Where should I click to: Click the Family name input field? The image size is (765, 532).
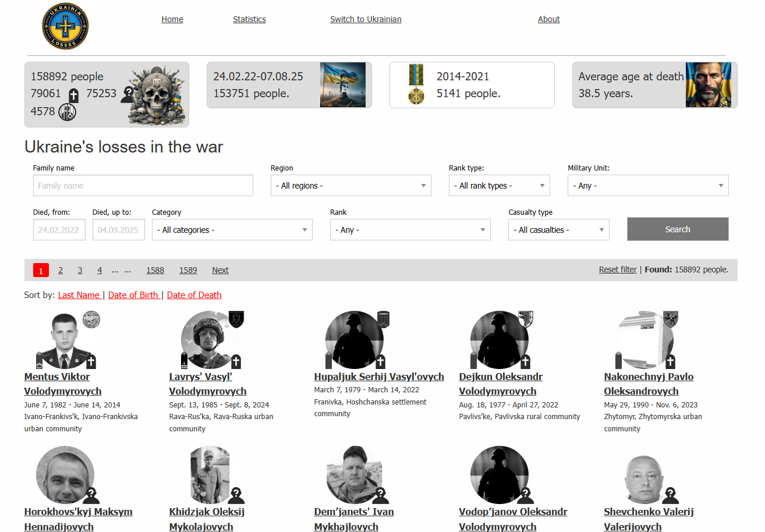(143, 186)
